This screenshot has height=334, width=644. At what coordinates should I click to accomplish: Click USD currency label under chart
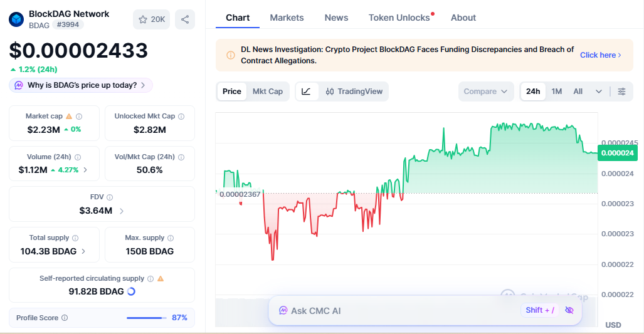point(613,325)
